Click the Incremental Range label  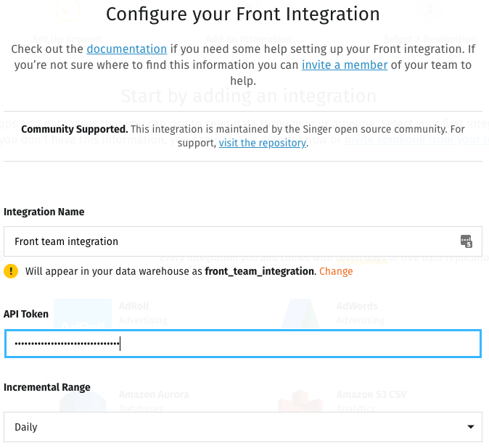click(x=46, y=387)
